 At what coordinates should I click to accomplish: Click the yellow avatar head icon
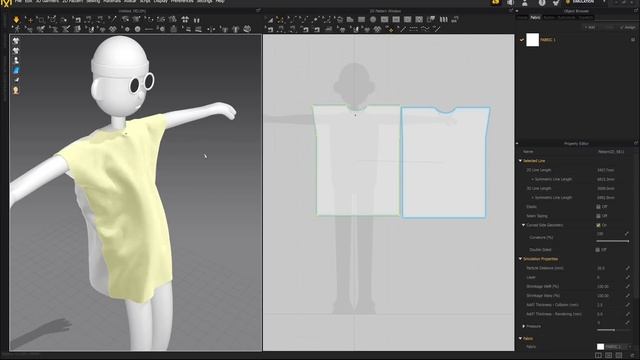[16, 90]
